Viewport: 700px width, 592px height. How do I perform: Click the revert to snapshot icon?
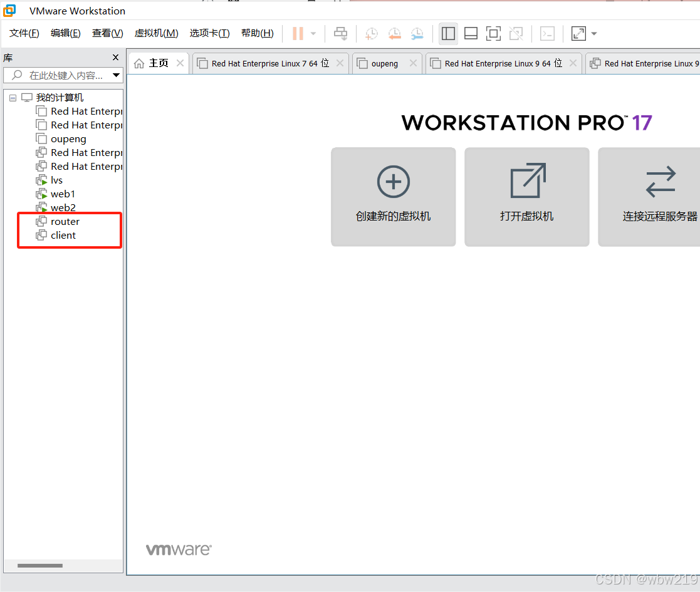[x=394, y=33]
